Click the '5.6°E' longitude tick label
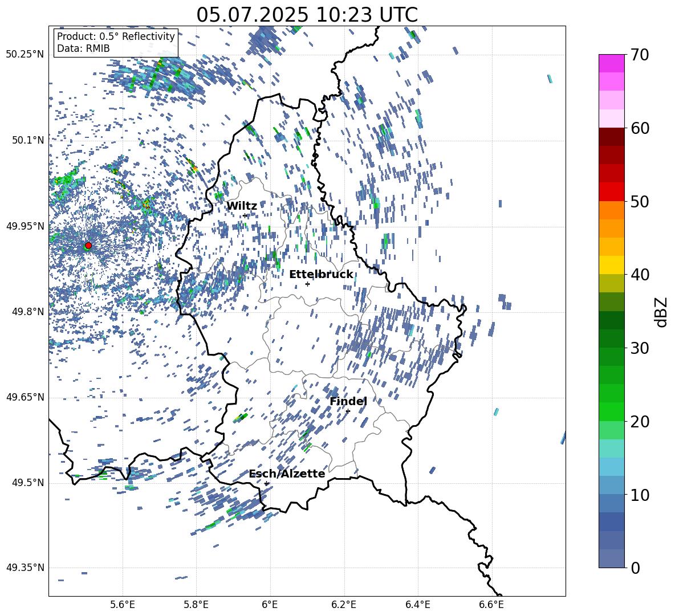 tap(123, 605)
